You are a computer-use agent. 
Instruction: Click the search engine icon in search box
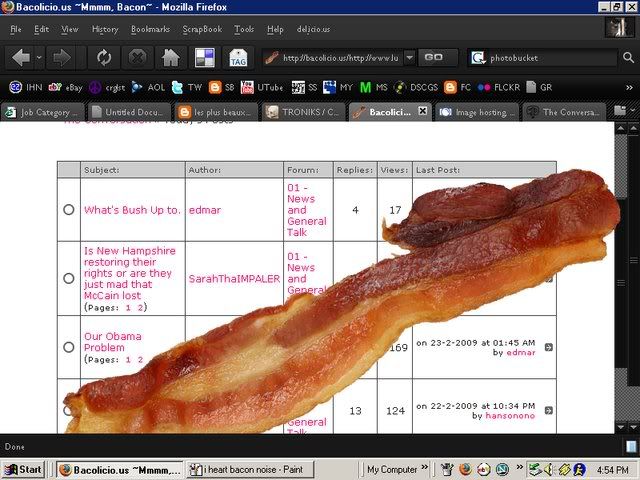click(478, 58)
